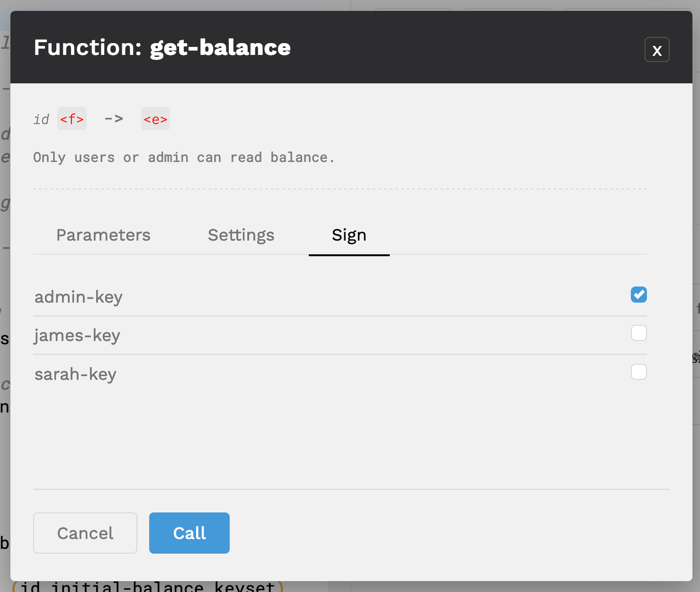Click the arrow between type tags
The width and height of the screenshot is (700, 592).
[x=114, y=119]
